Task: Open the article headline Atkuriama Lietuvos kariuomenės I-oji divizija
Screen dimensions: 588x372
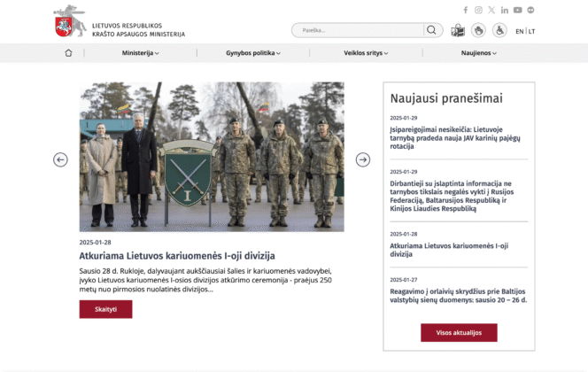Action: [177, 256]
